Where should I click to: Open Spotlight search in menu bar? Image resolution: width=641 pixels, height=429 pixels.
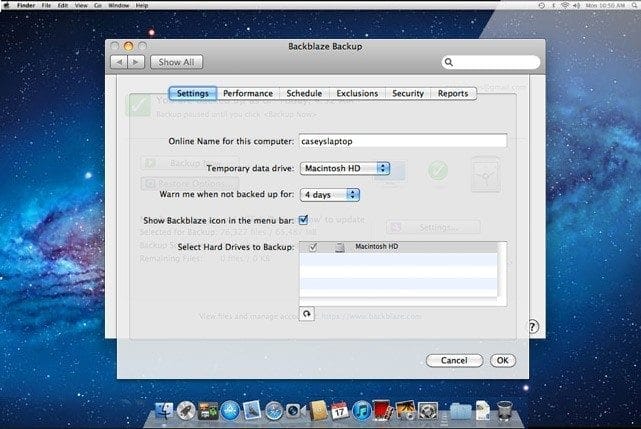click(x=632, y=5)
